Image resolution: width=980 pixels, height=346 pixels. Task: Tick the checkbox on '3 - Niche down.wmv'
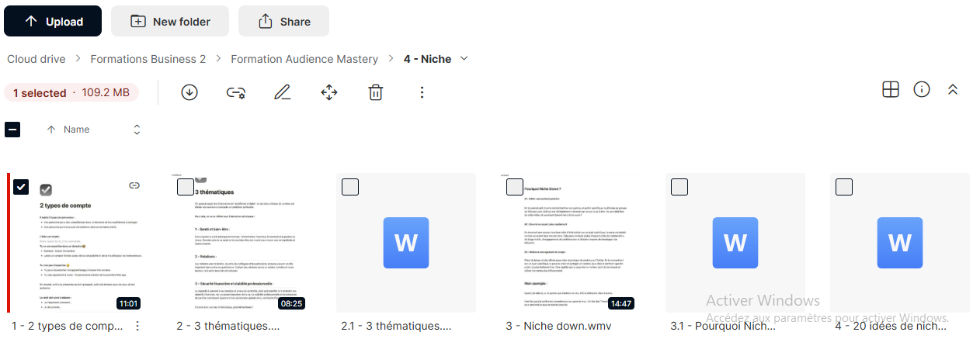514,187
